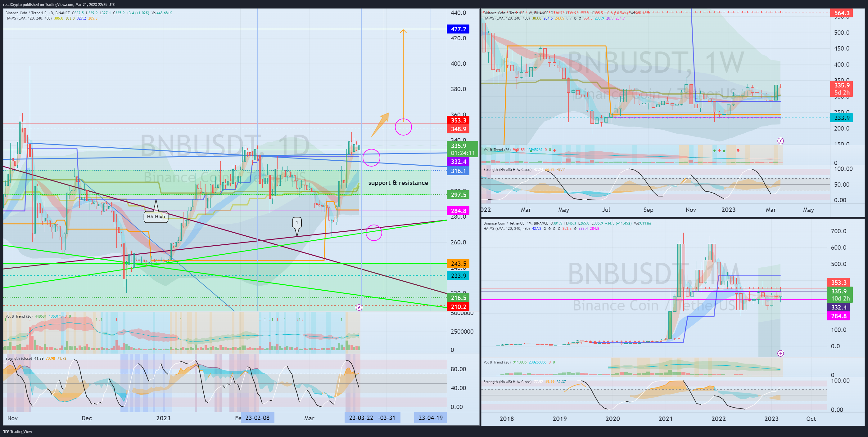Click the HA-MS indicator legend on monthly chart

tap(541, 229)
